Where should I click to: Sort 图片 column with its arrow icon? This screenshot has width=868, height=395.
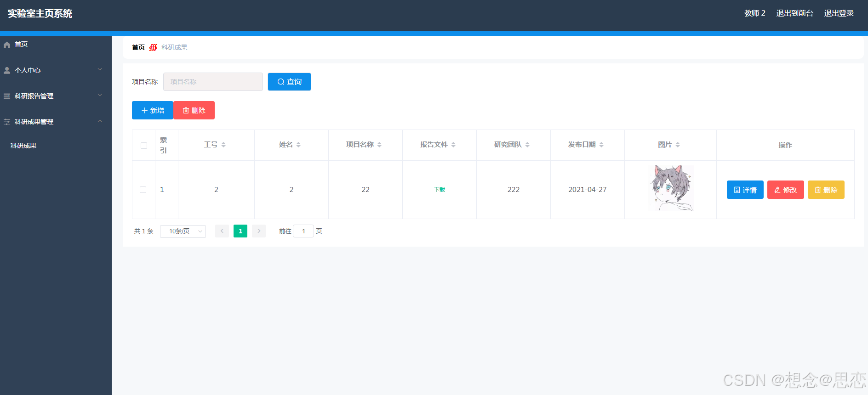tap(678, 145)
